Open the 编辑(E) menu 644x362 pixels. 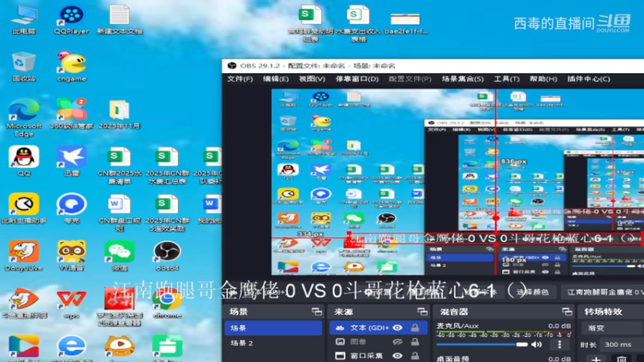pos(276,79)
